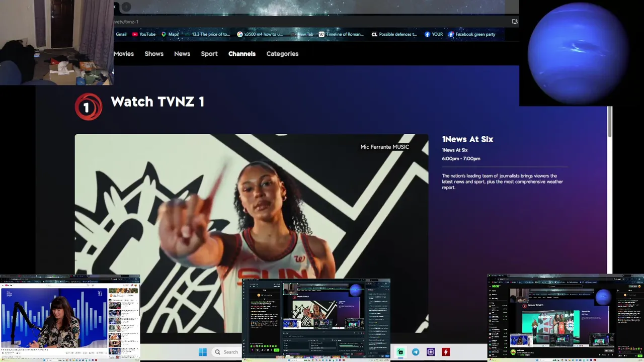Click the programme description paragraph
Image resolution: width=644 pixels, height=362 pixels.
click(x=502, y=182)
